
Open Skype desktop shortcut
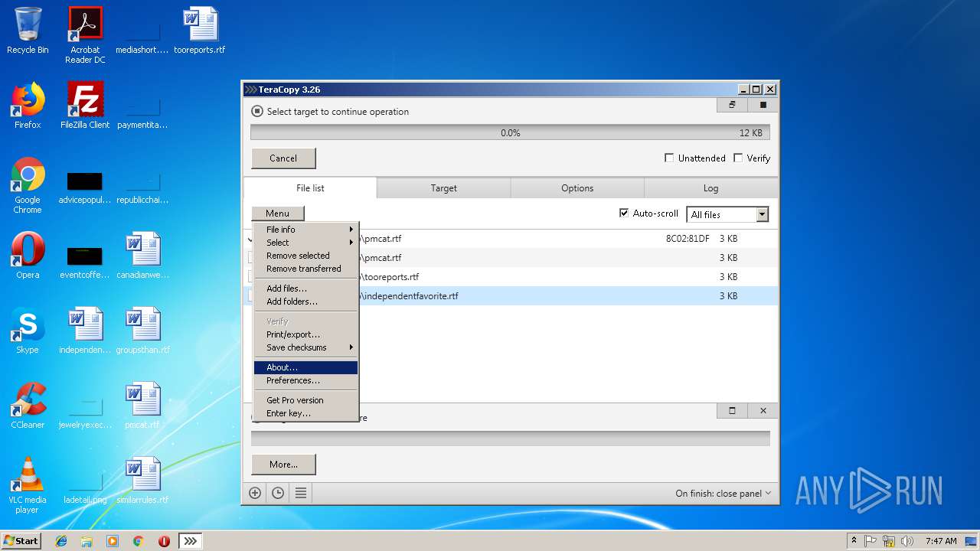tap(28, 331)
